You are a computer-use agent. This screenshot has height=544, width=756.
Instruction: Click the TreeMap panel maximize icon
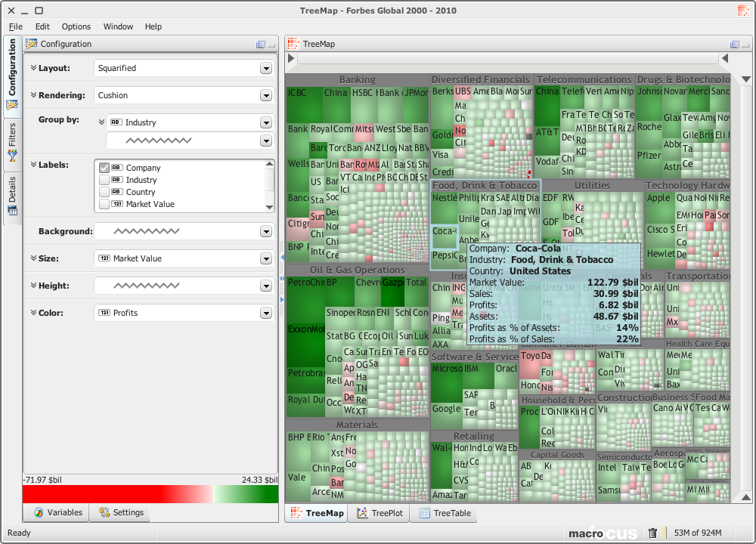point(734,45)
